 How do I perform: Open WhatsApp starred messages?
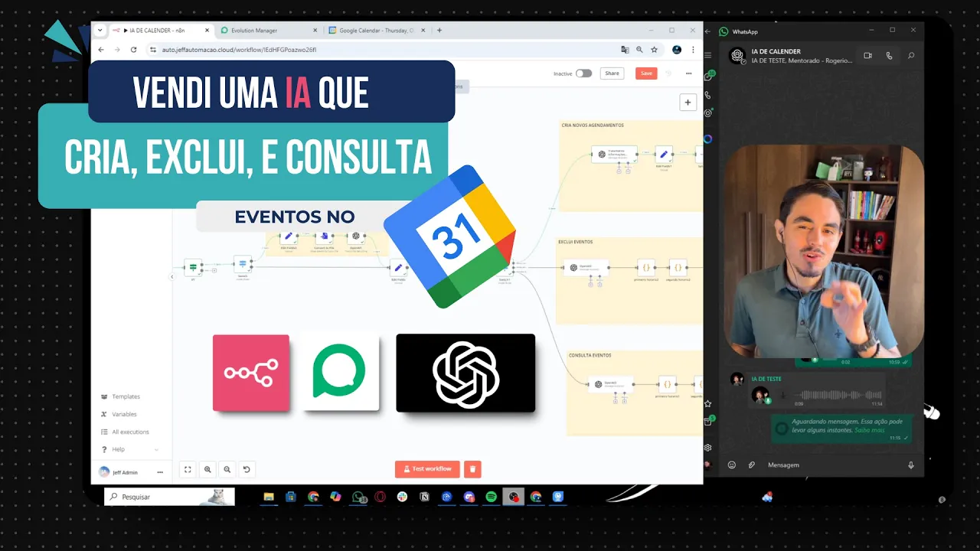pos(707,403)
